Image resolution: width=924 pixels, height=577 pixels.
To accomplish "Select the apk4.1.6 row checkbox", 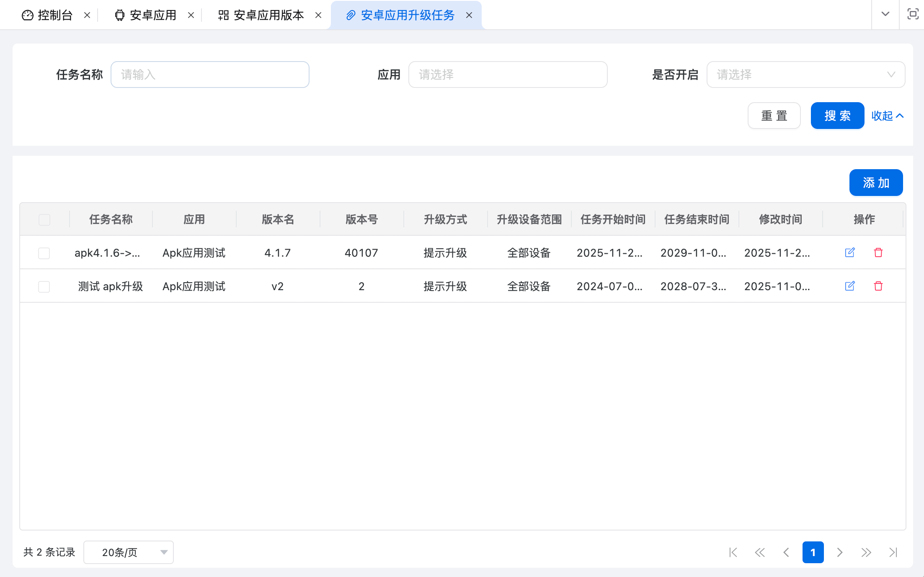I will click(x=44, y=253).
